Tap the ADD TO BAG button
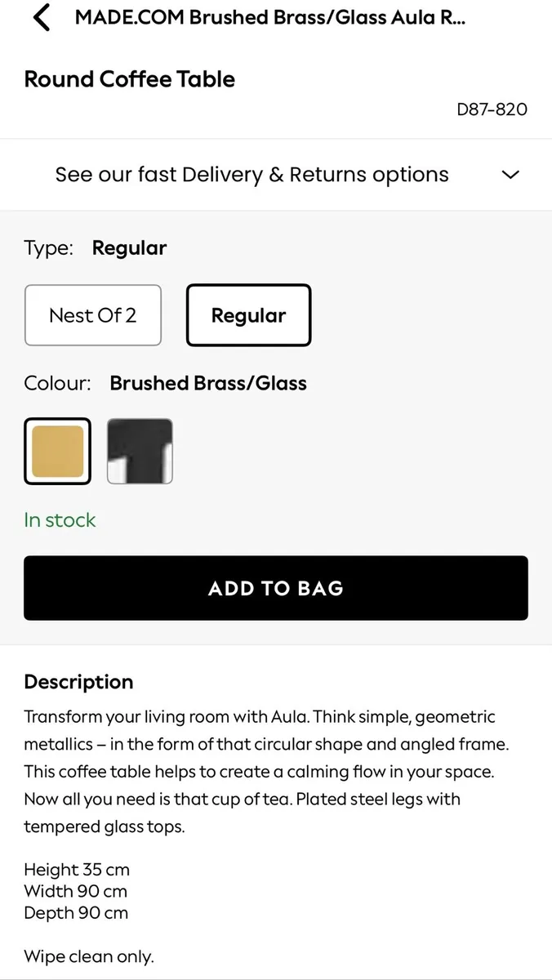This screenshot has width=552, height=980. click(276, 588)
